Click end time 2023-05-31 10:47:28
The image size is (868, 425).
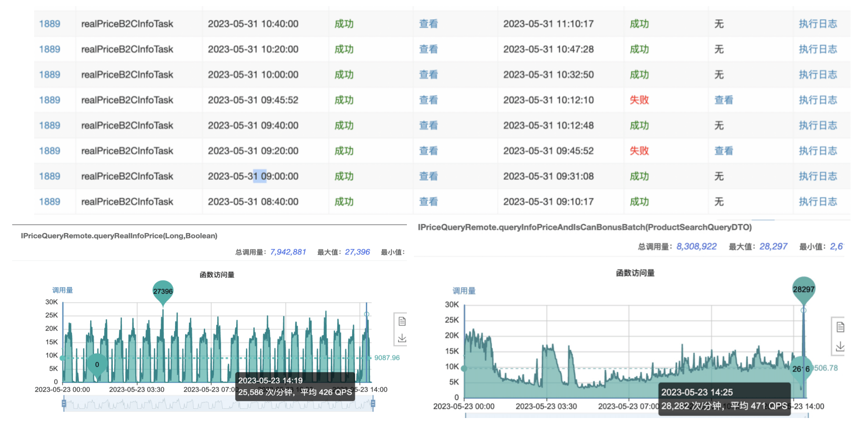tap(548, 49)
